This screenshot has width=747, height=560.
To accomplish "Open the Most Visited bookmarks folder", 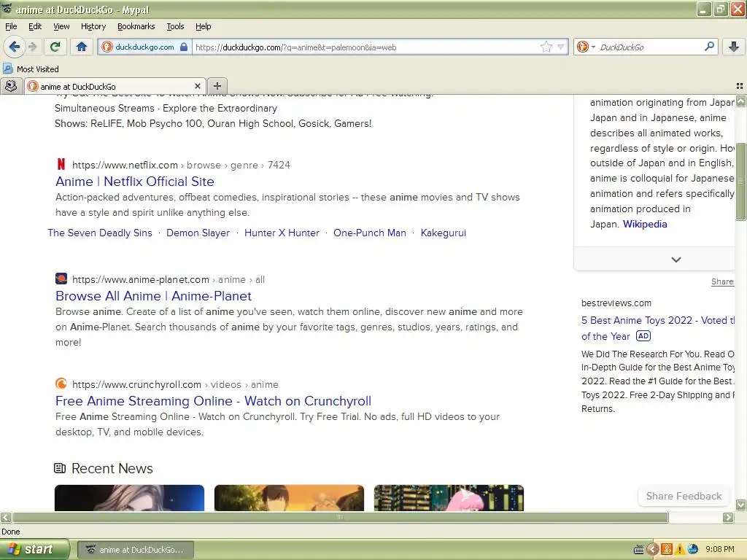I will click(31, 69).
